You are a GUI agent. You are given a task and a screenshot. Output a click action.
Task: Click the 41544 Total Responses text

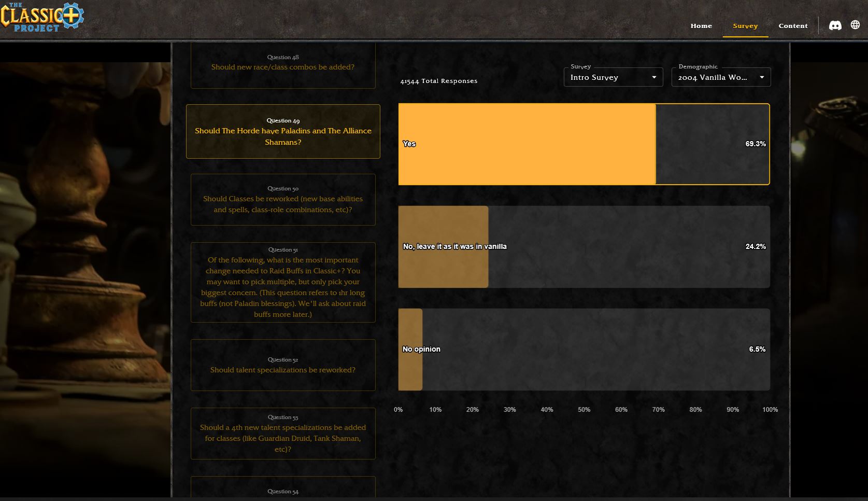pos(439,81)
